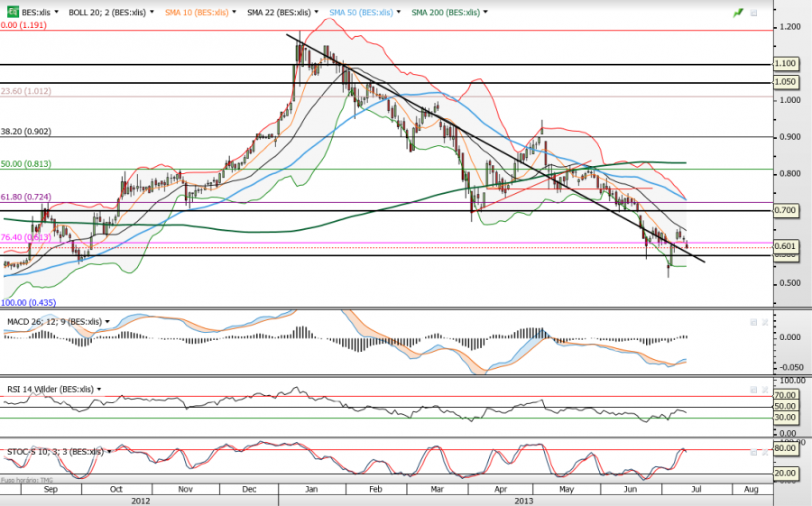Open SMA 22 indicator dropdown arrow

coord(317,12)
